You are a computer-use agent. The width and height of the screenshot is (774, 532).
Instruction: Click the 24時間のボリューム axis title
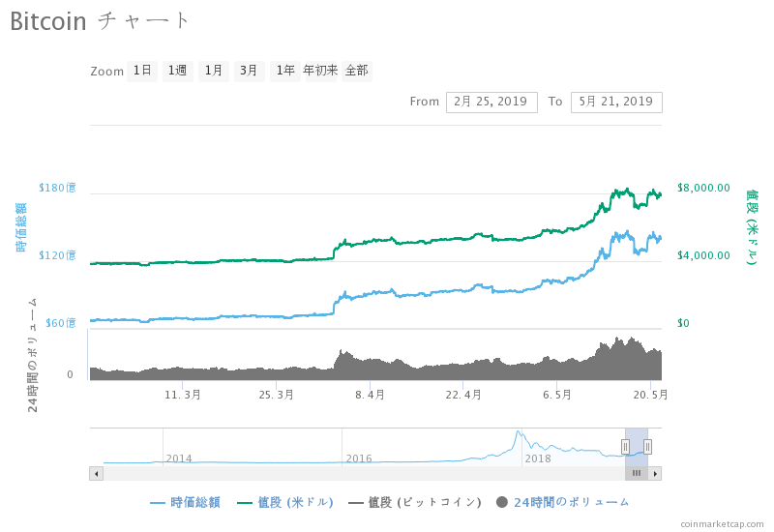pos(32,355)
